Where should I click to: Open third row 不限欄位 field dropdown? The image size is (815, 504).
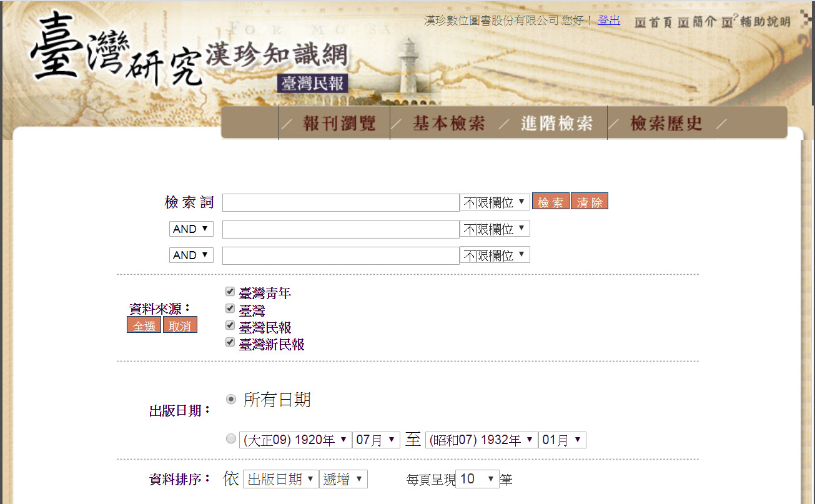point(495,255)
